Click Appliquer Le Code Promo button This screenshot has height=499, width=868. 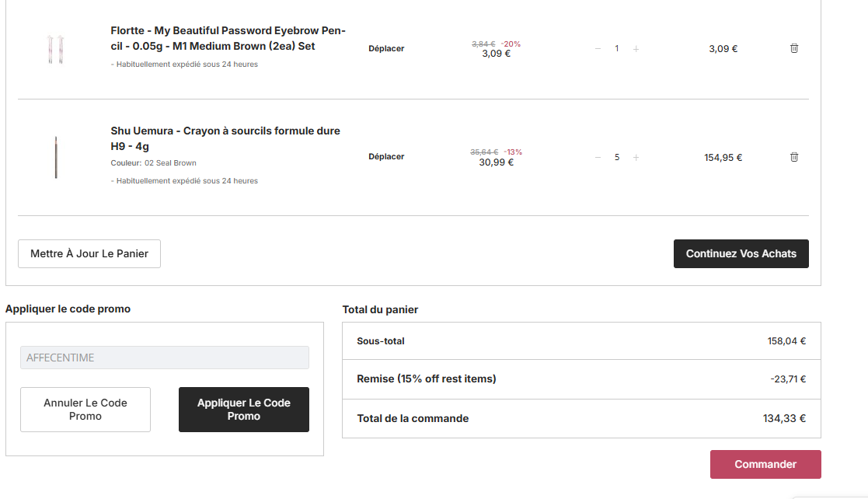coord(243,410)
